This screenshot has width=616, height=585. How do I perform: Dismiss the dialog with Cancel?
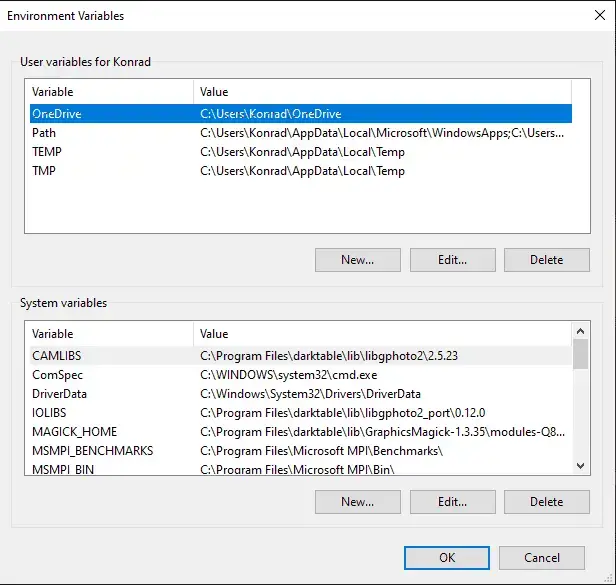pyautogui.click(x=542, y=557)
